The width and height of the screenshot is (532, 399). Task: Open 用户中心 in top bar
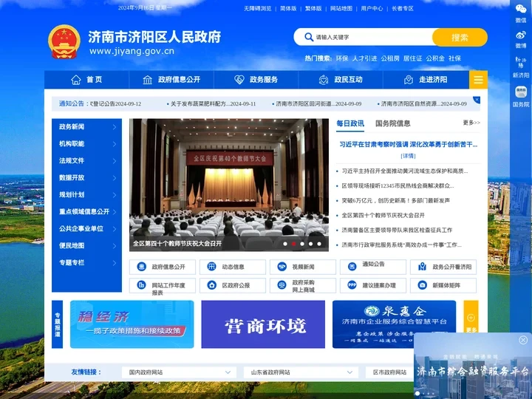point(372,8)
